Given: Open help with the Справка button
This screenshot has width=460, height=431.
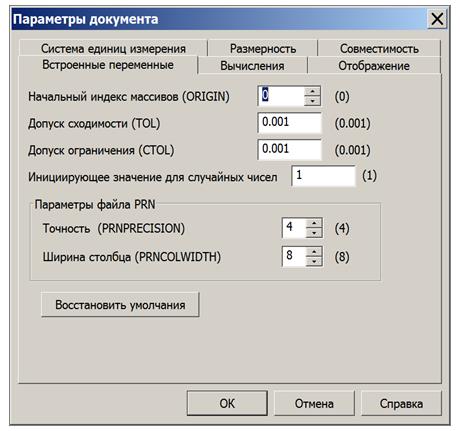Looking at the screenshot, I should click(x=401, y=403).
